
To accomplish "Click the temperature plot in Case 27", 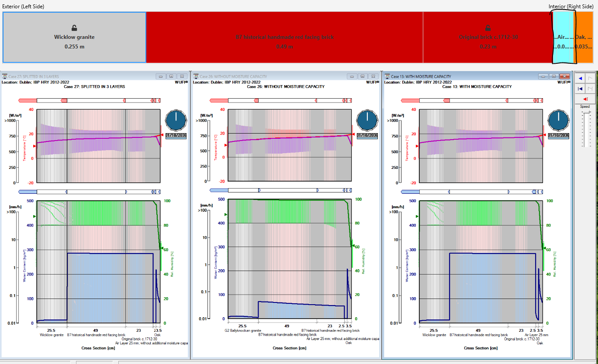I will pyautogui.click(x=99, y=146).
